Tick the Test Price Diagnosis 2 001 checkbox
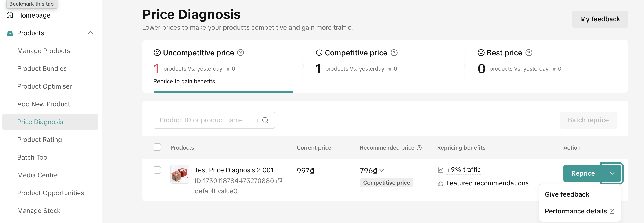Viewport: 644px width, 223px height. point(157,170)
